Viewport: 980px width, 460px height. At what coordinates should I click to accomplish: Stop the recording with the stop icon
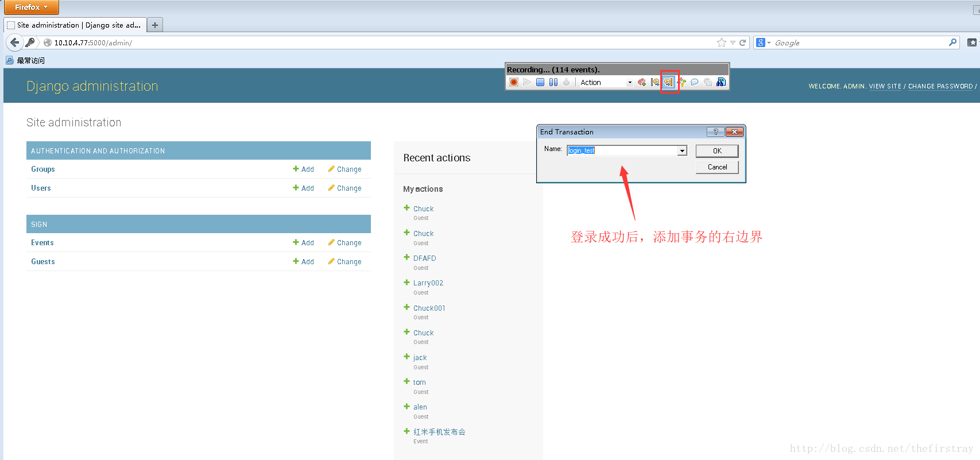tap(540, 82)
